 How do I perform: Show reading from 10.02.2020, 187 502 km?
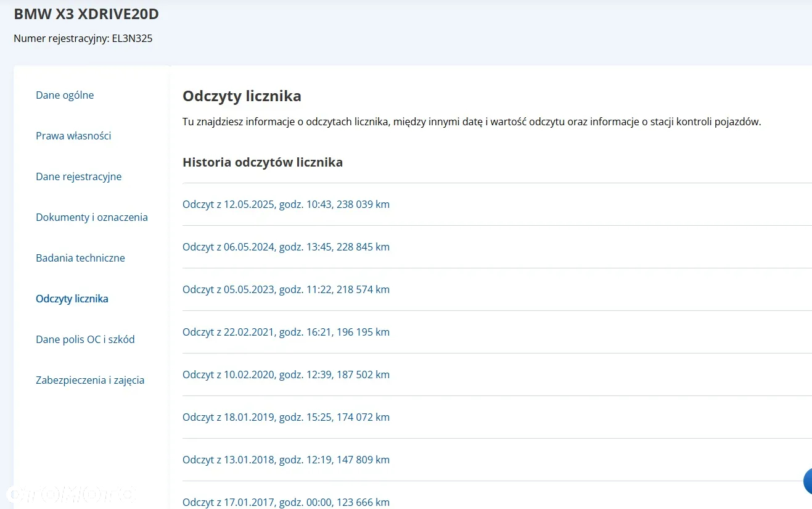286,375
